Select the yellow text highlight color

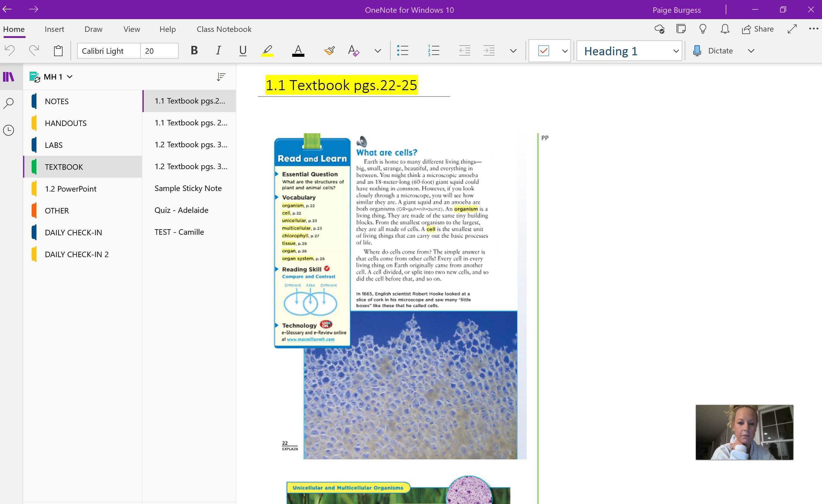click(x=267, y=51)
